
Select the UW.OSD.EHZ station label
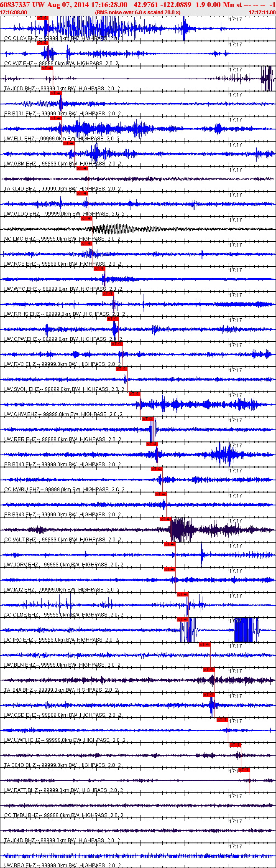pos(63,715)
